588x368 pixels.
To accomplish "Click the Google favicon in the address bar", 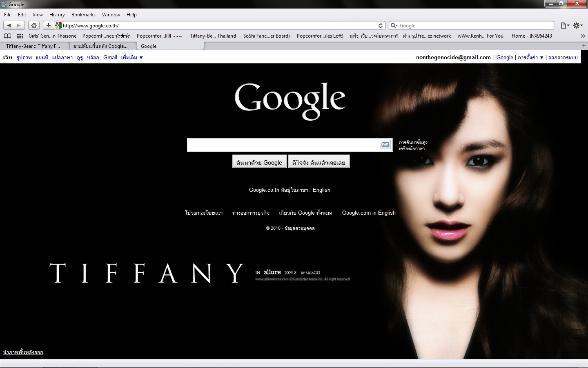I will point(58,25).
